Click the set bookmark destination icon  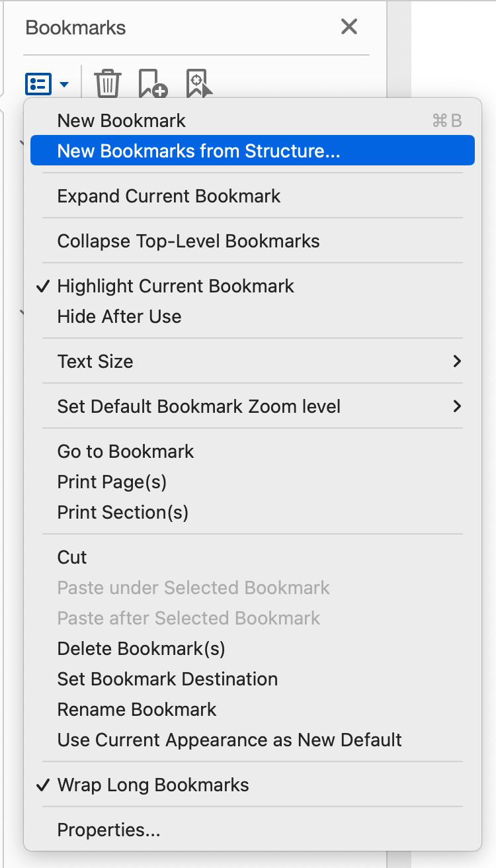click(x=198, y=83)
